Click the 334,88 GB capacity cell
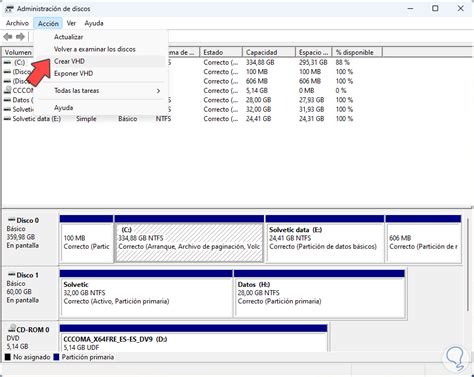This screenshot has width=474, height=377. [260, 62]
